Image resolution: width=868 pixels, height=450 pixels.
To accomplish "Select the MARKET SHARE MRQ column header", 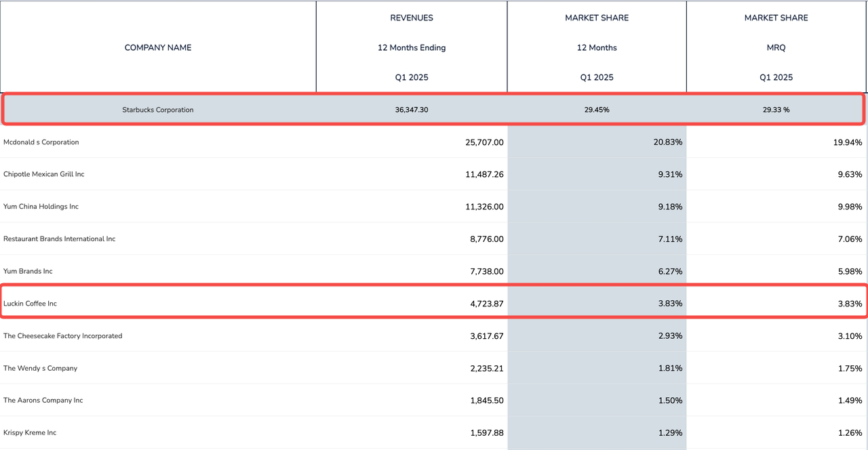I will (776, 47).
